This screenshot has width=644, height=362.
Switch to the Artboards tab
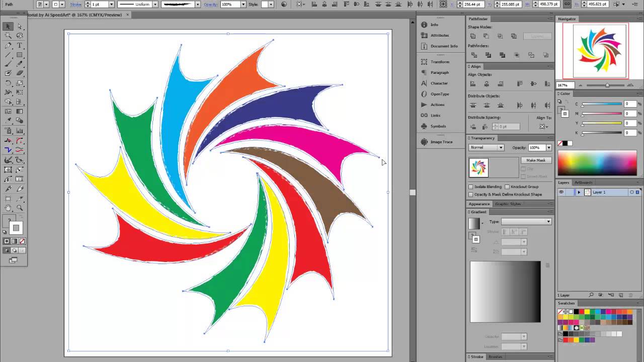[584, 183]
